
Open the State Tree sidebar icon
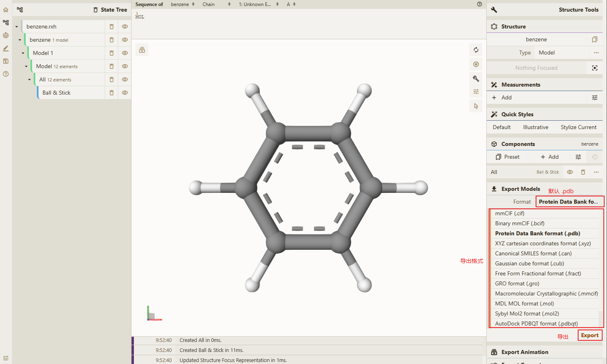click(x=6, y=22)
